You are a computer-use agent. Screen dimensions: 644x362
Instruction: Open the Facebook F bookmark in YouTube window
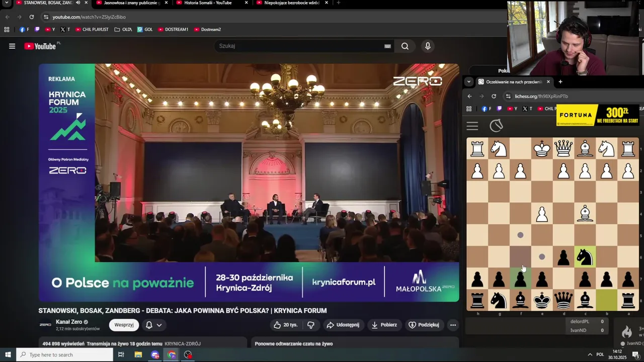[24, 30]
